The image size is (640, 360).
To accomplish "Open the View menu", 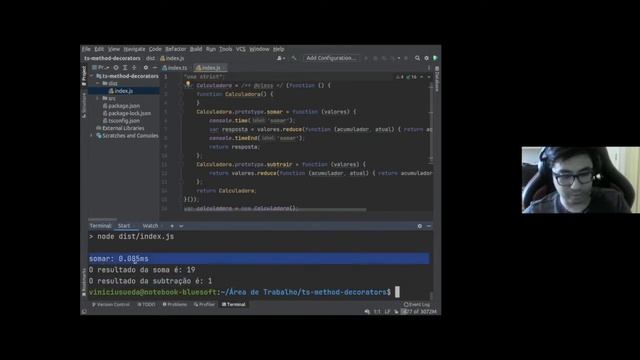I will [114, 49].
